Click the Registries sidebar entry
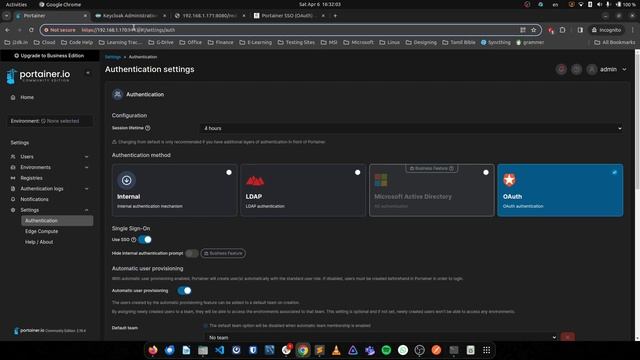 tap(31, 178)
